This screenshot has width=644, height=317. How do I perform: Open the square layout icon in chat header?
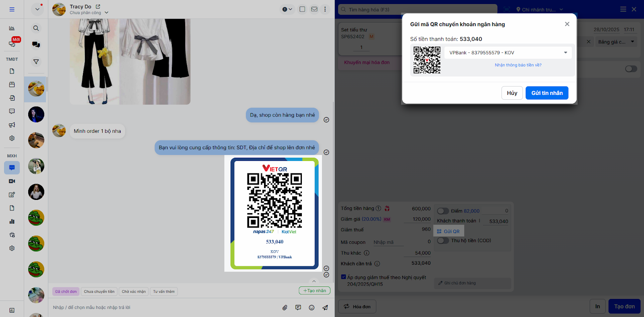(x=302, y=9)
